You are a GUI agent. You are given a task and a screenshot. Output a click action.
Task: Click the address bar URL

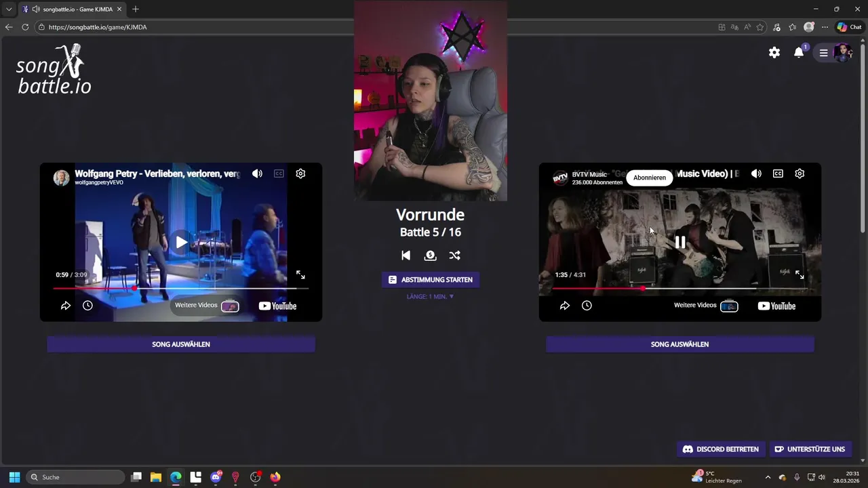tap(98, 27)
